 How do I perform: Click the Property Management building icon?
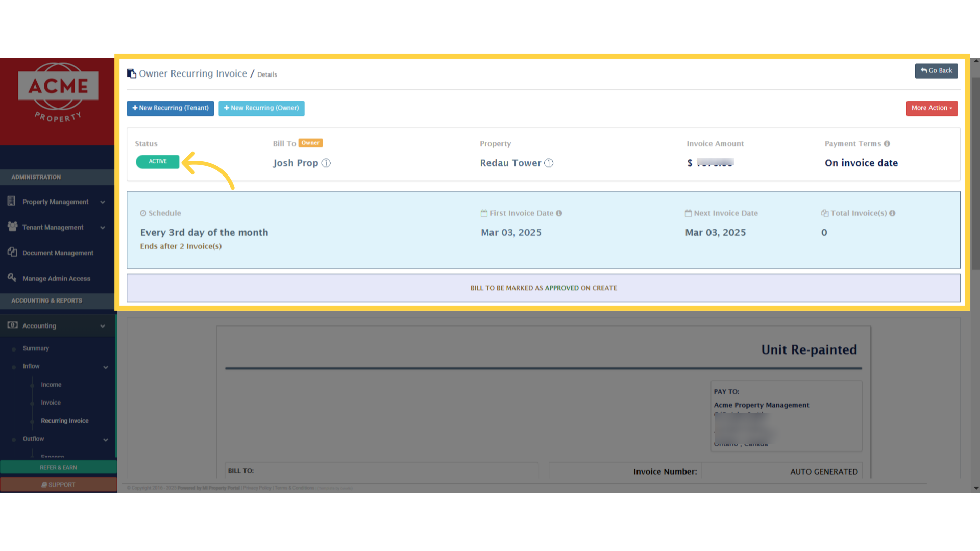(11, 201)
